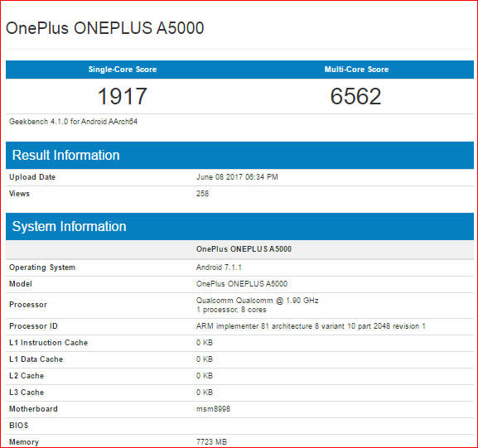The image size is (478, 448).
Task: Select the date June 08 2017 06:34 PM
Action: tap(237, 177)
